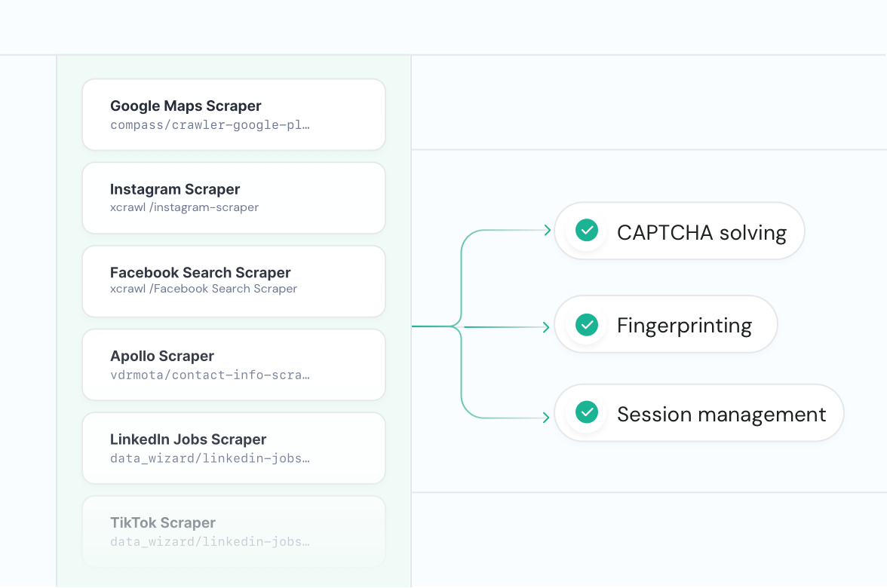
Task: Open the Instagram Scraper card
Action: click(x=234, y=198)
